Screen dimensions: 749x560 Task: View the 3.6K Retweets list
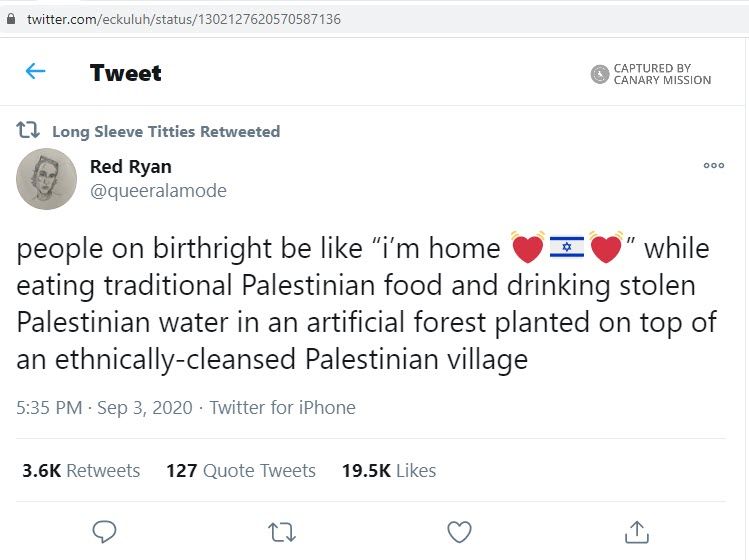(x=81, y=470)
